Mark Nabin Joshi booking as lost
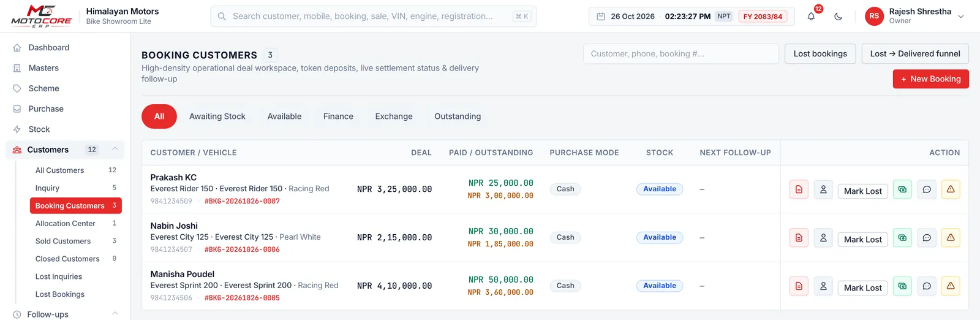 [863, 240]
